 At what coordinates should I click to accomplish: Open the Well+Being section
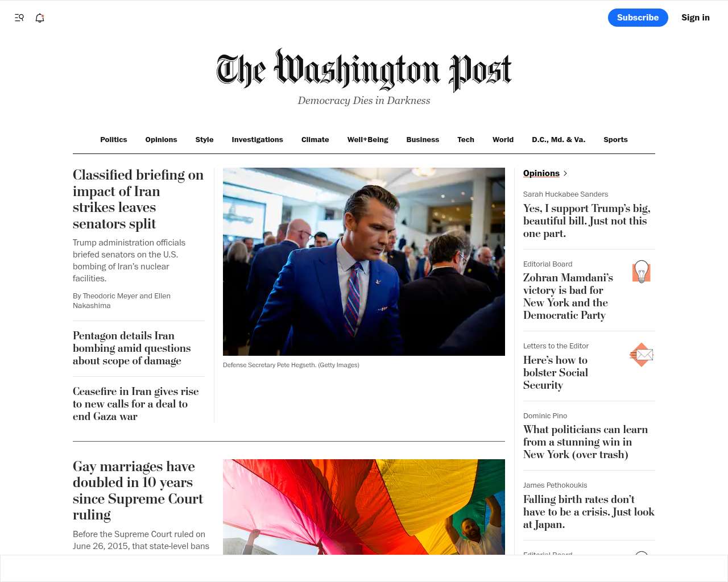click(368, 140)
